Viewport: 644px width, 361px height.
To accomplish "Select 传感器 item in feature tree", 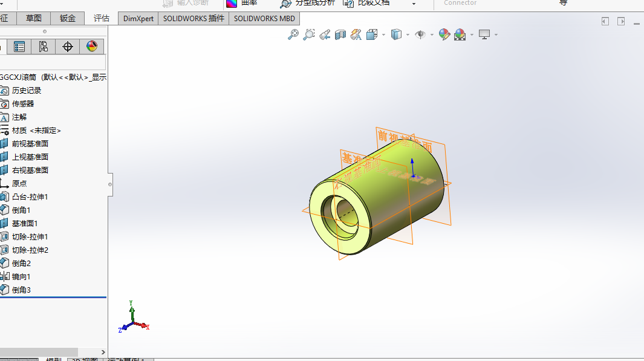I will pos(22,104).
